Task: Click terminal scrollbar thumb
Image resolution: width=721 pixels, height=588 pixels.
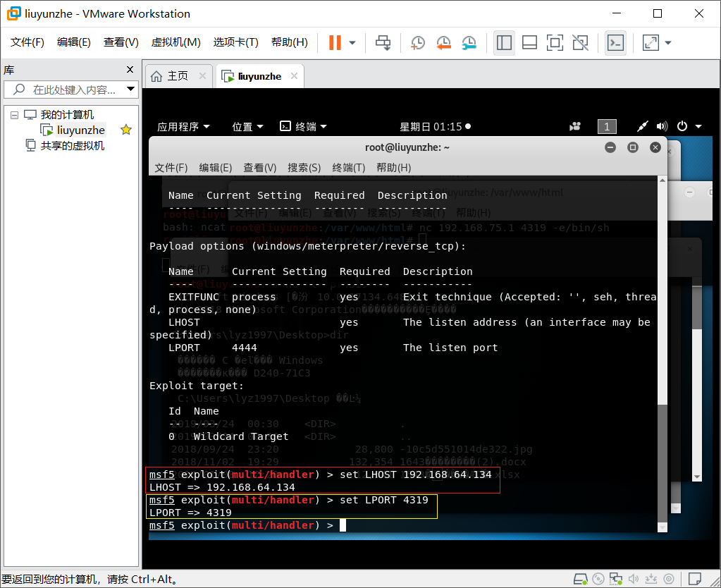Action: (x=663, y=463)
